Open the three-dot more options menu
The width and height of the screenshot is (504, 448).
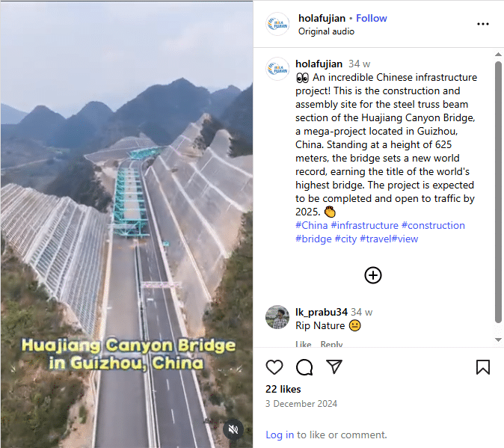(x=483, y=24)
